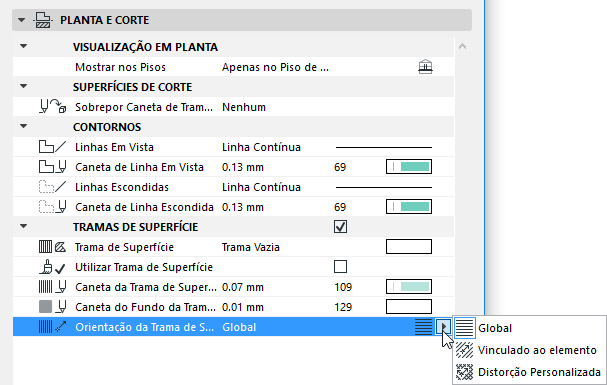Viewport: 607px width, 385px height.
Task: Click the Caneta da Trama de Superfície icon
Action: point(53,287)
